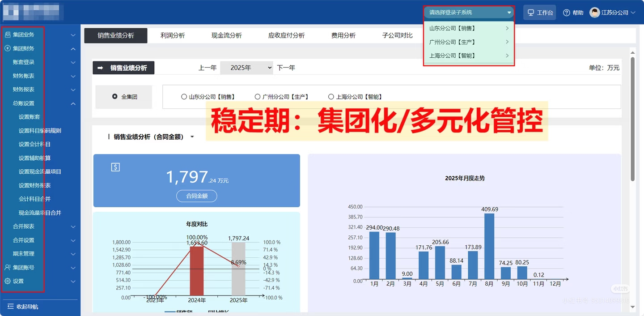Choose 广州分公司【生产】 in subsystem list
Screen dimensions: 644x316
point(469,42)
